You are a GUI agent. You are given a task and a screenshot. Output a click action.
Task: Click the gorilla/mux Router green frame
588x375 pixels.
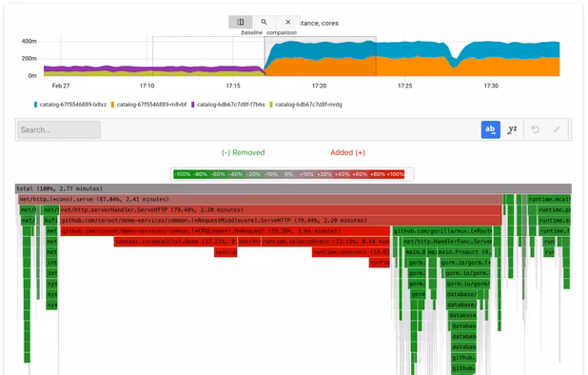tap(442, 231)
